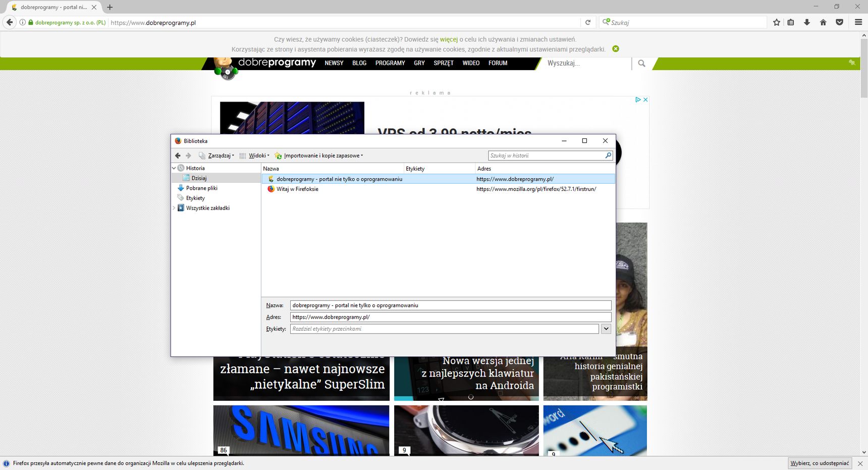Select Etykiety in Biblioteka sidebar
Image resolution: width=868 pixels, height=470 pixels.
tap(195, 198)
